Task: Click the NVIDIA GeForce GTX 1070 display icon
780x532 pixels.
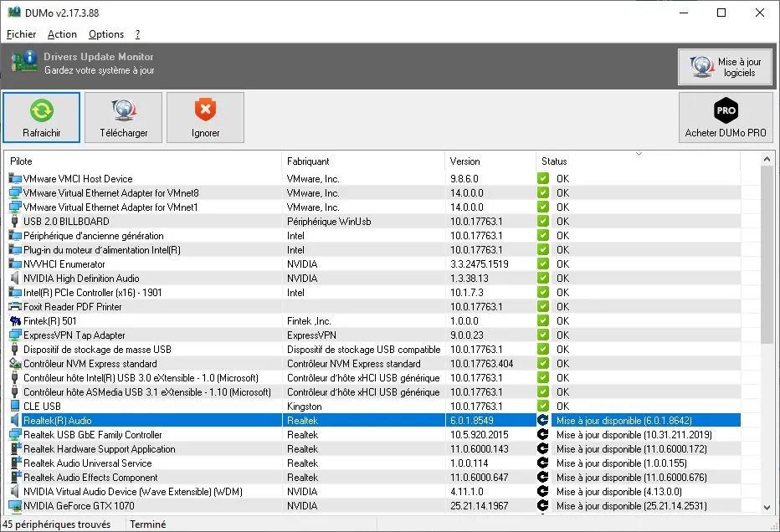Action: (x=15, y=506)
